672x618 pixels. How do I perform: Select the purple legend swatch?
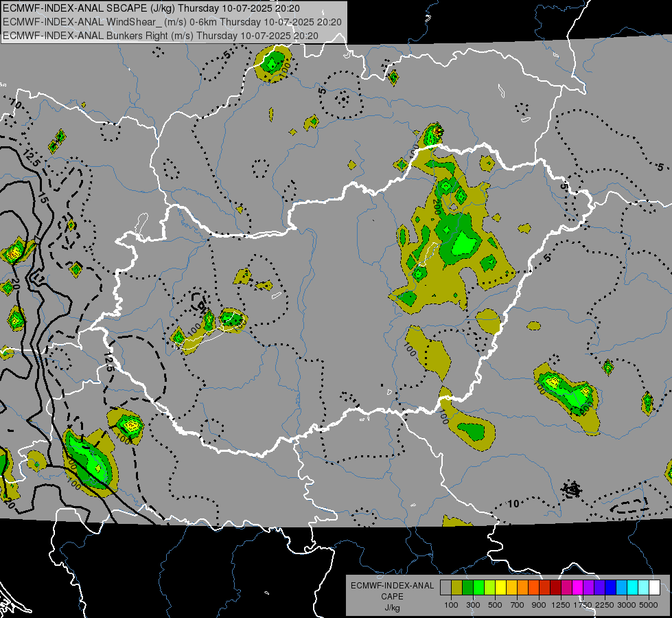pyautogui.click(x=588, y=588)
